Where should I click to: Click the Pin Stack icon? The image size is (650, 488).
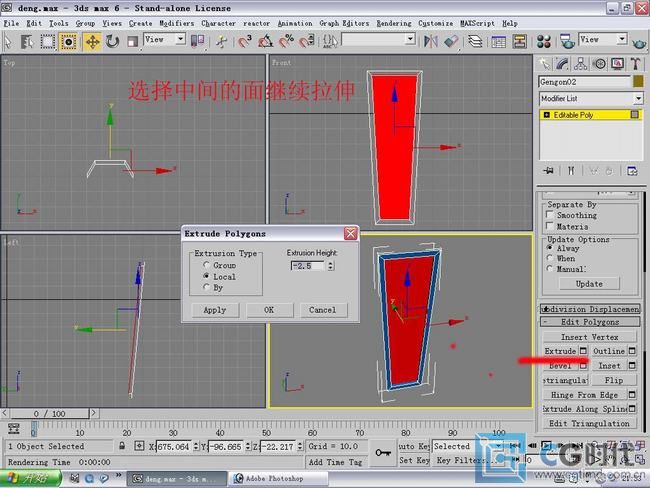point(548,170)
